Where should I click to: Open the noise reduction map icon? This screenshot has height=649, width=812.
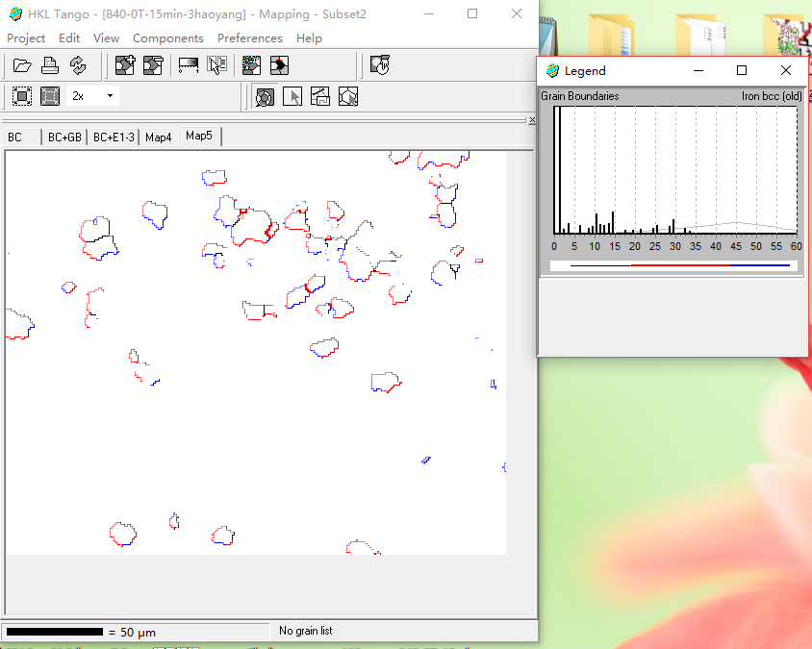pos(251,65)
